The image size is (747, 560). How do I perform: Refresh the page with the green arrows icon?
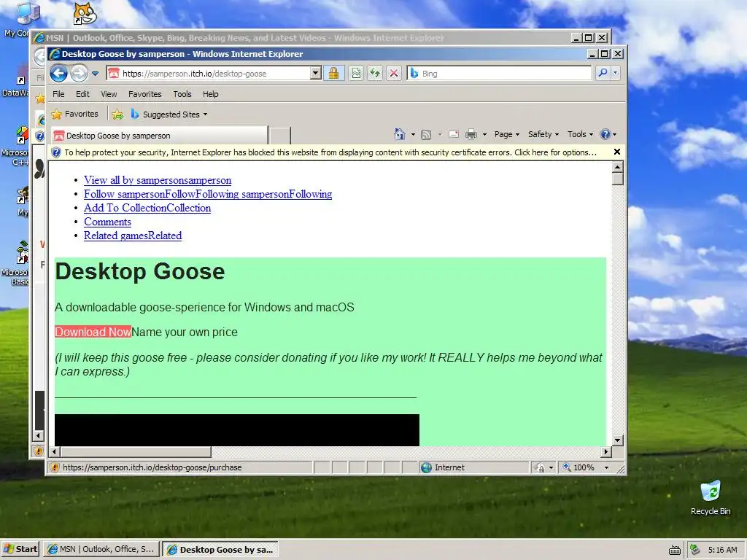point(376,74)
